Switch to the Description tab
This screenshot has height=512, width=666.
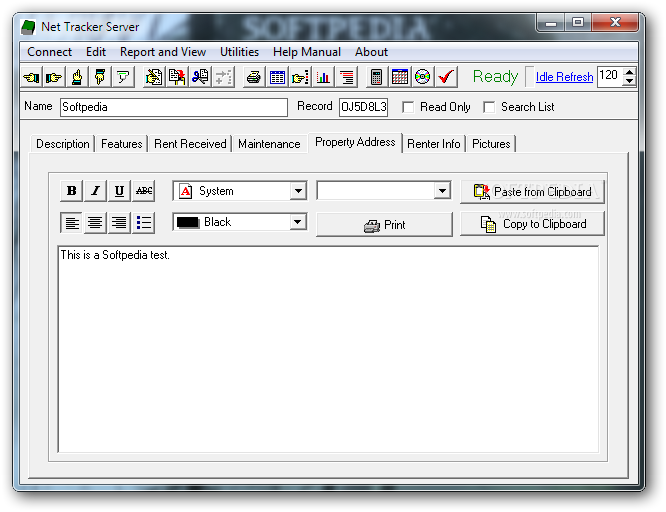(63, 144)
